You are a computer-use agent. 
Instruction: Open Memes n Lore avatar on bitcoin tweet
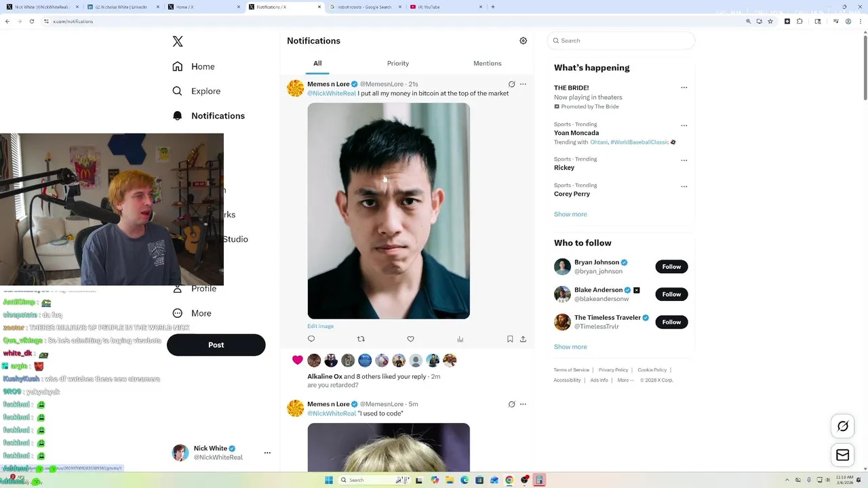[x=296, y=88]
